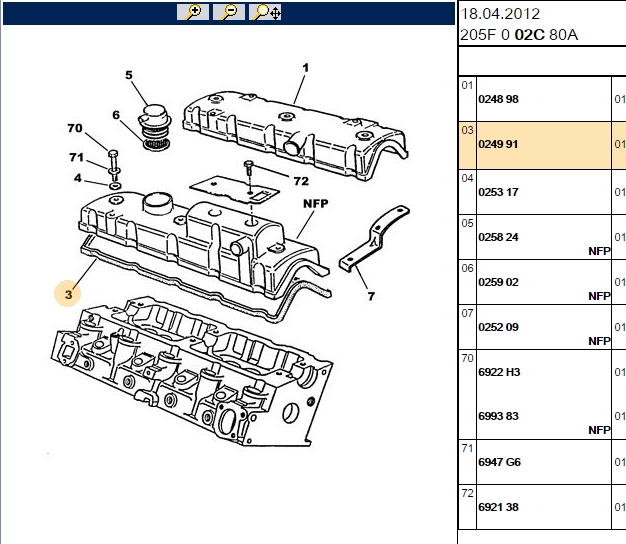Image resolution: width=626 pixels, height=544 pixels.
Task: Select part number 0259 02
Action: pos(498,282)
